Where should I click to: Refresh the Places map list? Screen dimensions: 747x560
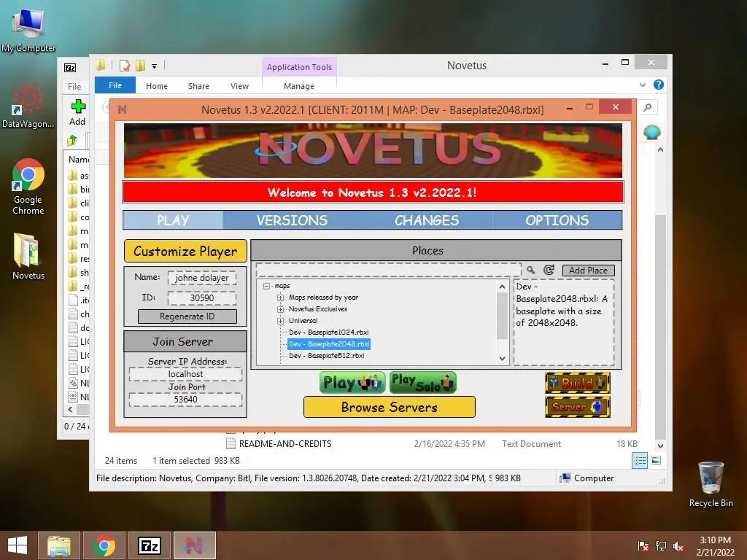tap(549, 270)
